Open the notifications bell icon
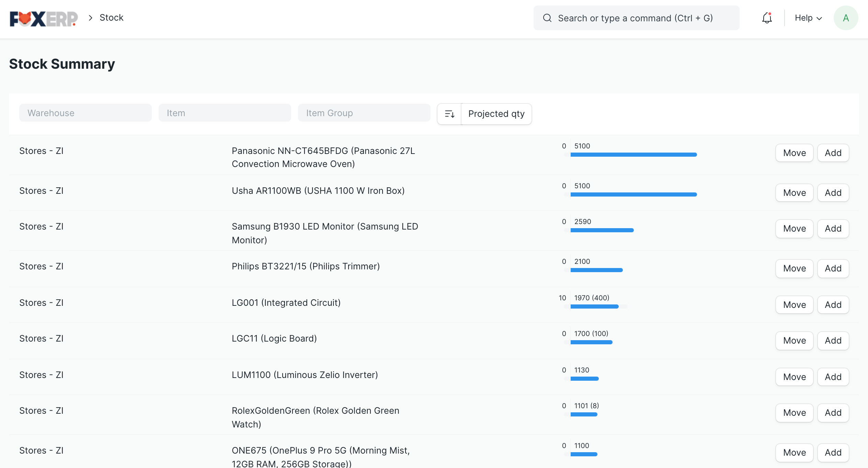Image resolution: width=868 pixels, height=468 pixels. coord(767,18)
